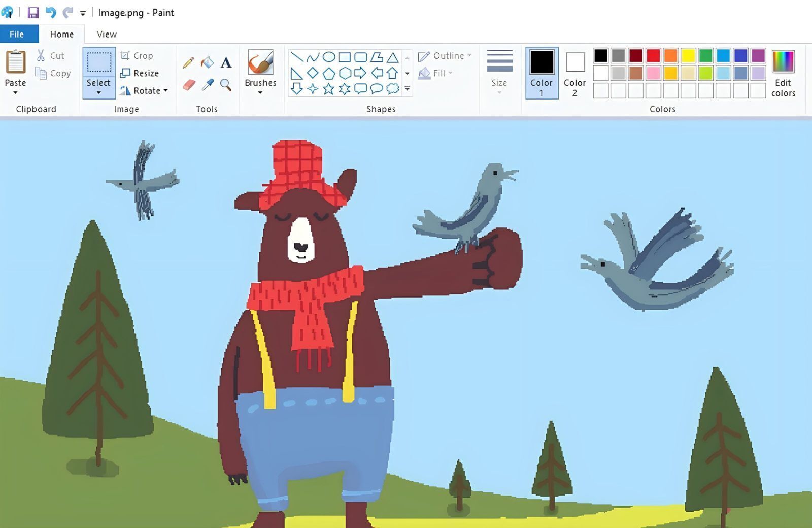812x528 pixels.
Task: Select the Oval shape
Action: click(x=329, y=57)
